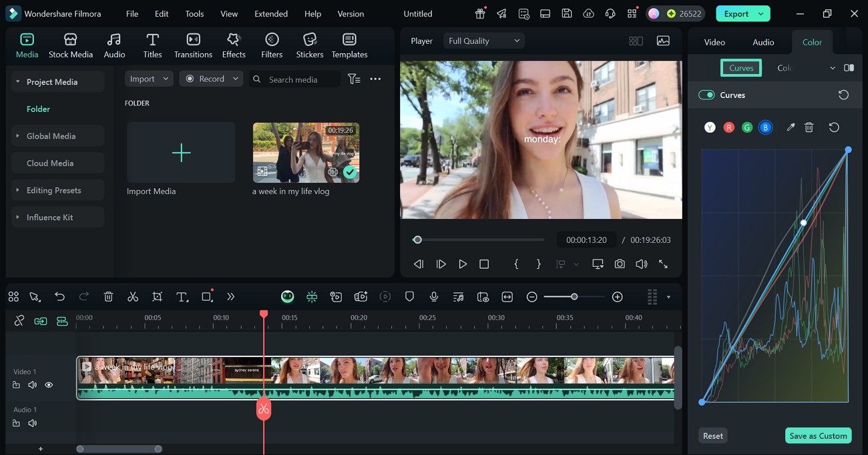Open the Effects panel
The height and width of the screenshot is (455, 868).
pos(234,45)
